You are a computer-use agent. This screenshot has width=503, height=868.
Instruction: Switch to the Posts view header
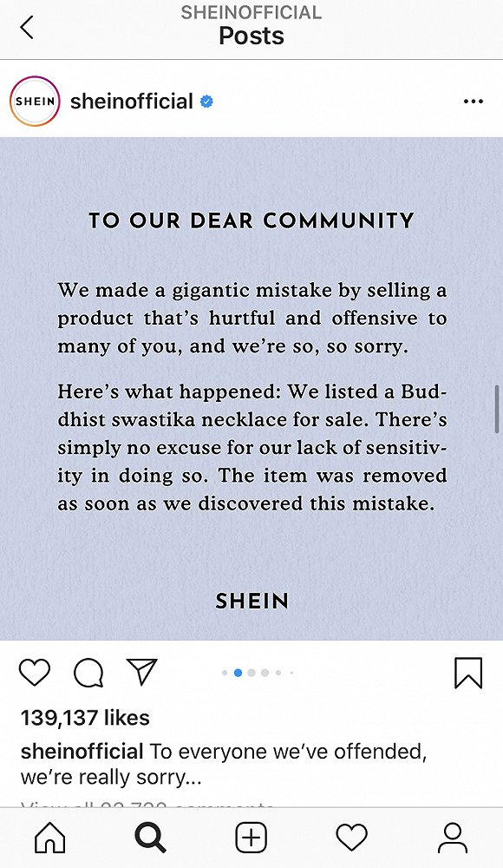coord(251,36)
